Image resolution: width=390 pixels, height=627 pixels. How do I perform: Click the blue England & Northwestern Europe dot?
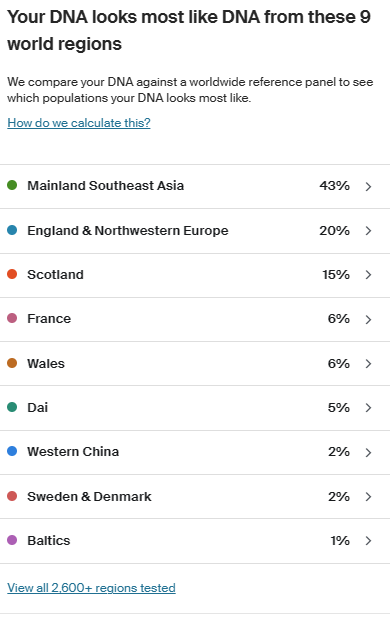pos(12,230)
